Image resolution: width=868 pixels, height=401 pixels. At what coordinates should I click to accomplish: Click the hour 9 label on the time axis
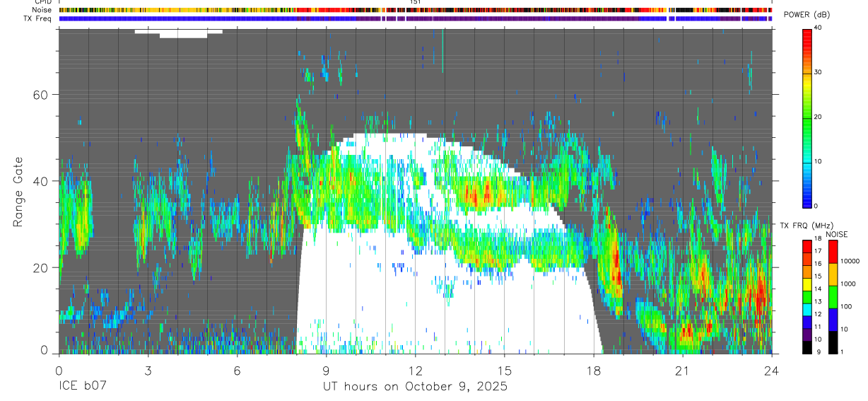point(326,370)
